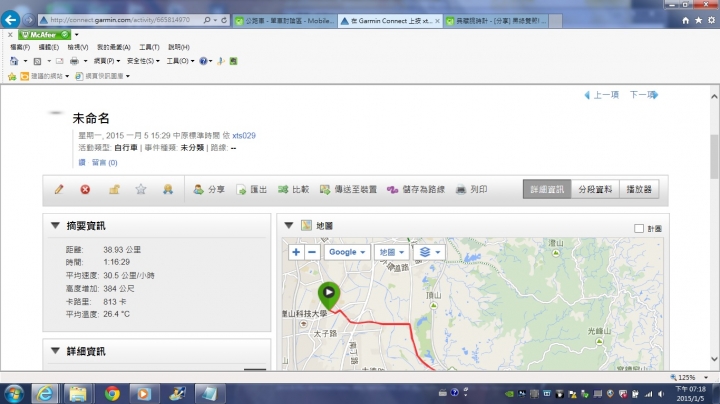Switch to the 分段資料 splits tab
720x404 pixels.
click(x=595, y=189)
